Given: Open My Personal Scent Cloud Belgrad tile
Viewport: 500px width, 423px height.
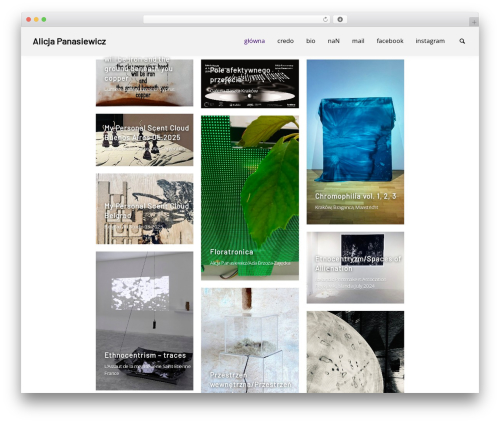Looking at the screenshot, I should (145, 209).
